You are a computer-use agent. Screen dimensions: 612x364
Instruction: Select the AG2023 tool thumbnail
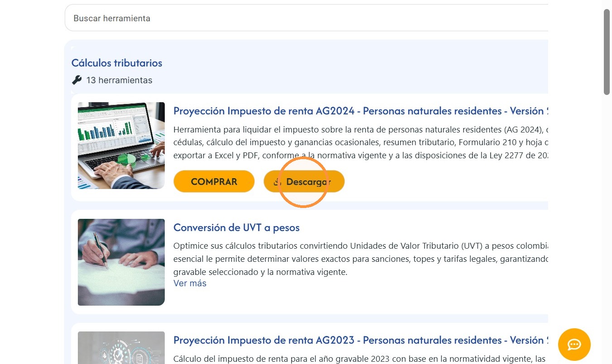tap(121, 348)
